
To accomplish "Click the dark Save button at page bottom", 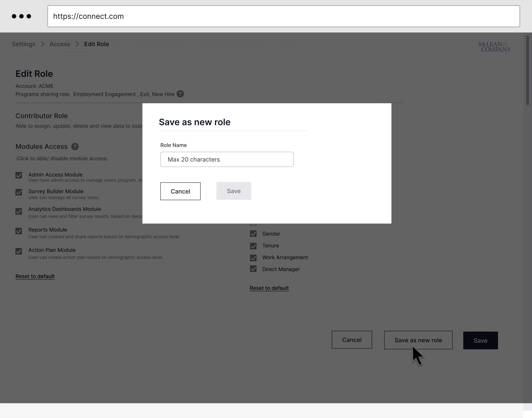I will [x=481, y=341].
